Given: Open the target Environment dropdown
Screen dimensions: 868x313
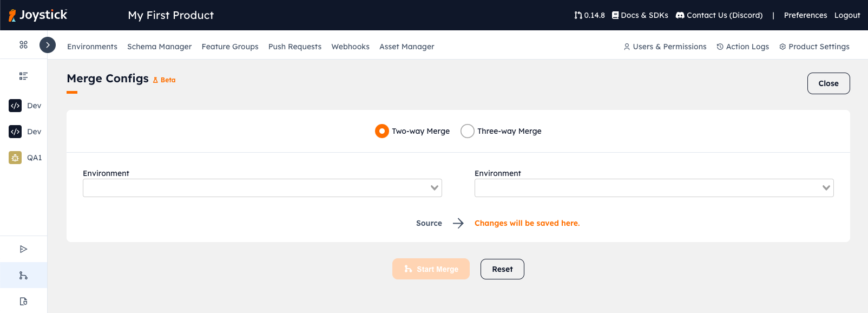Looking at the screenshot, I should pos(654,188).
